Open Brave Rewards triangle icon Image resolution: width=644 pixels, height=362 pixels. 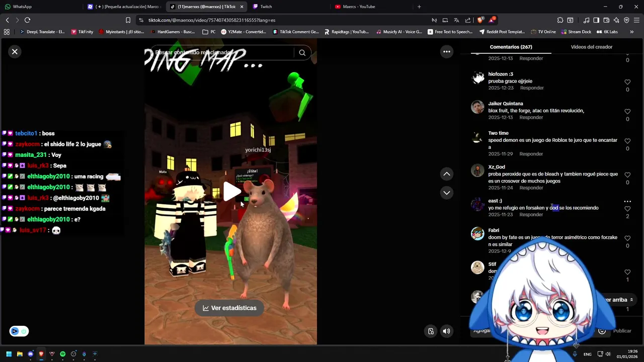click(492, 20)
